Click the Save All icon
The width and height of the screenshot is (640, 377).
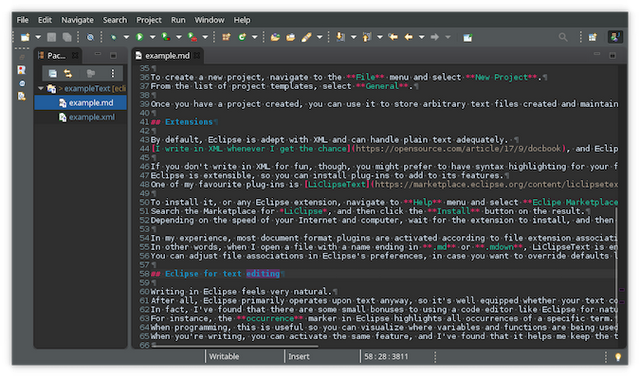tap(67, 37)
